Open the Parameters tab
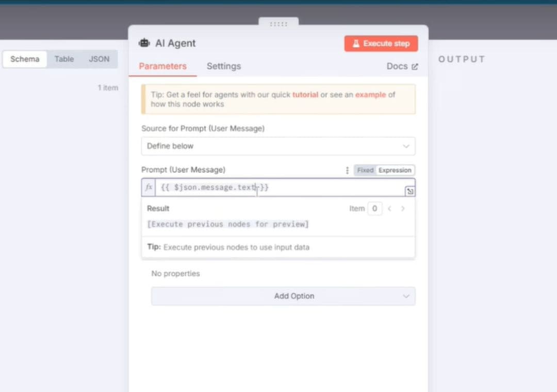 (x=162, y=66)
